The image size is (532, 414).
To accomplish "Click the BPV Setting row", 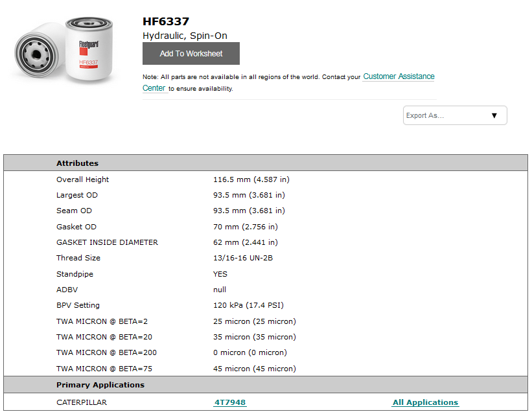I will coord(78,305).
